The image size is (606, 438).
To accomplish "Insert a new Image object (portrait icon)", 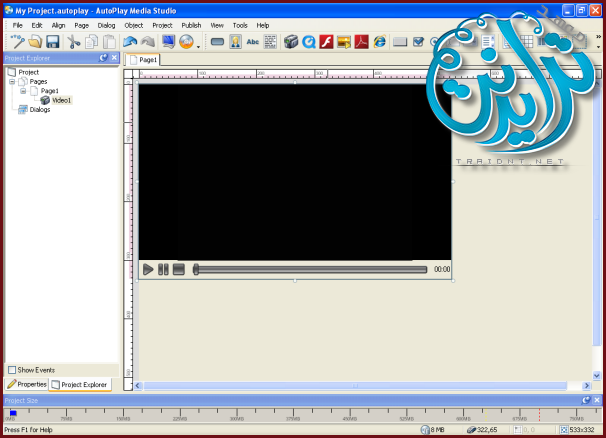I will pyautogui.click(x=235, y=41).
